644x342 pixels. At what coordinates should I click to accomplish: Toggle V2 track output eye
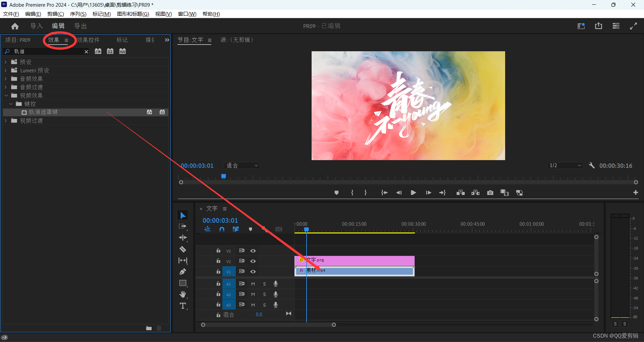[253, 261]
